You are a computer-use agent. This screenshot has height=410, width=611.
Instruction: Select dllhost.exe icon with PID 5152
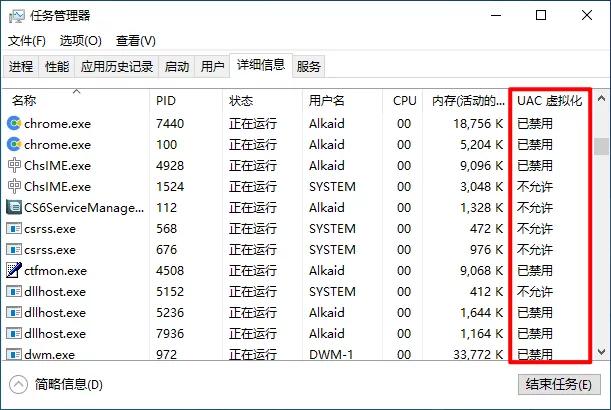(14, 291)
